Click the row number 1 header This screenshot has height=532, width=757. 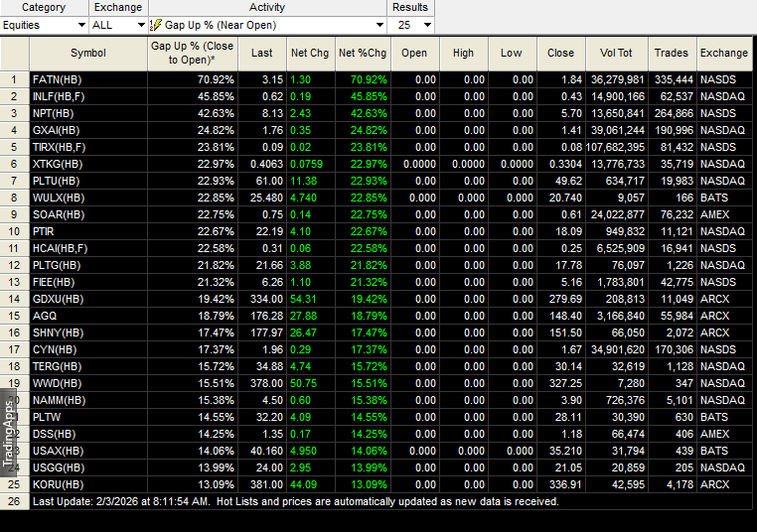(x=15, y=79)
